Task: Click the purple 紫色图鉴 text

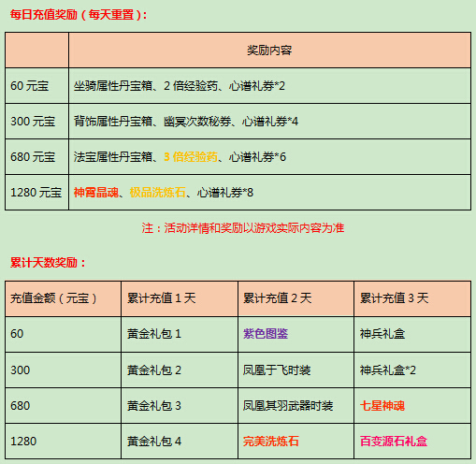Action: (266, 334)
